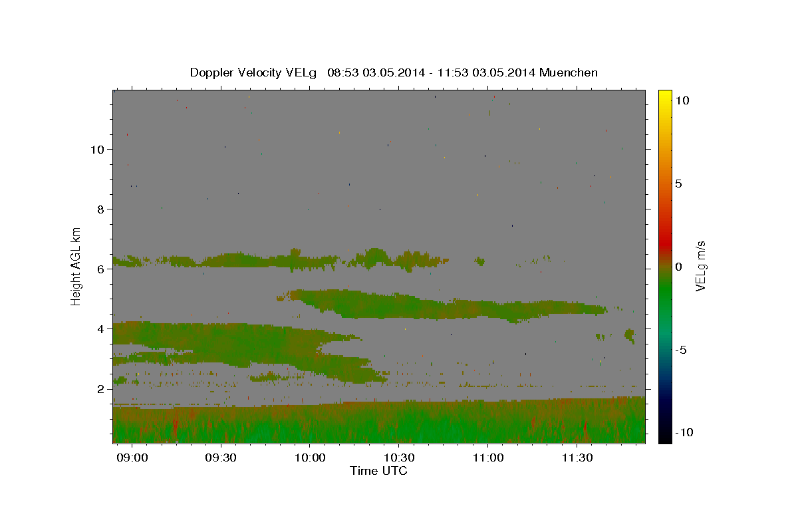This screenshot has height=532, width=798.
Task: Click the black bottom of the colorbar
Action: pos(664,438)
